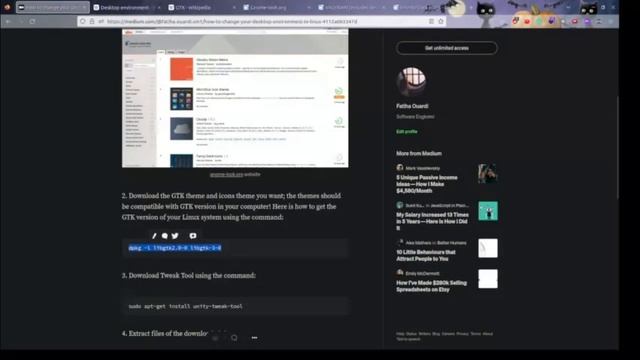Follow the gnome-look.org caption link

[x=227, y=174]
